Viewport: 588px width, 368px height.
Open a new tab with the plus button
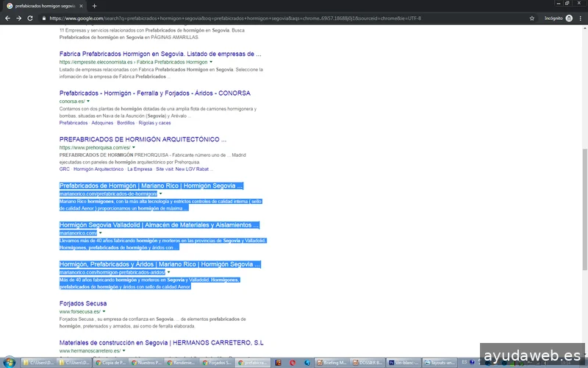coord(94,6)
